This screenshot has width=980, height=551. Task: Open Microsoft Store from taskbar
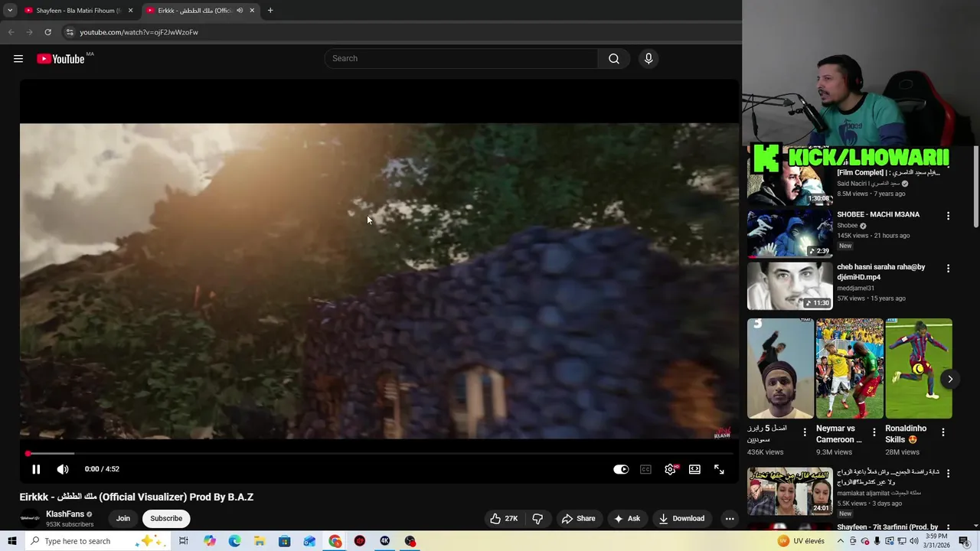(285, 541)
